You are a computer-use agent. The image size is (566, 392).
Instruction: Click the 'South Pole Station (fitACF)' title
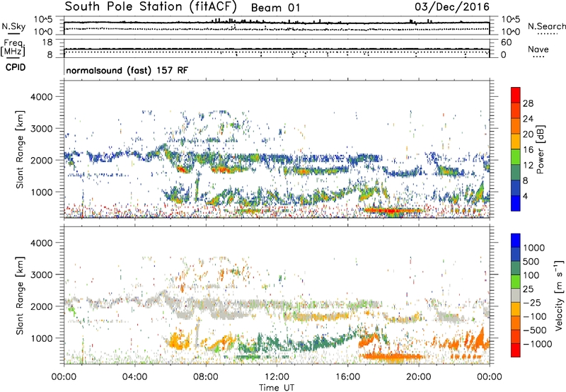click(151, 7)
